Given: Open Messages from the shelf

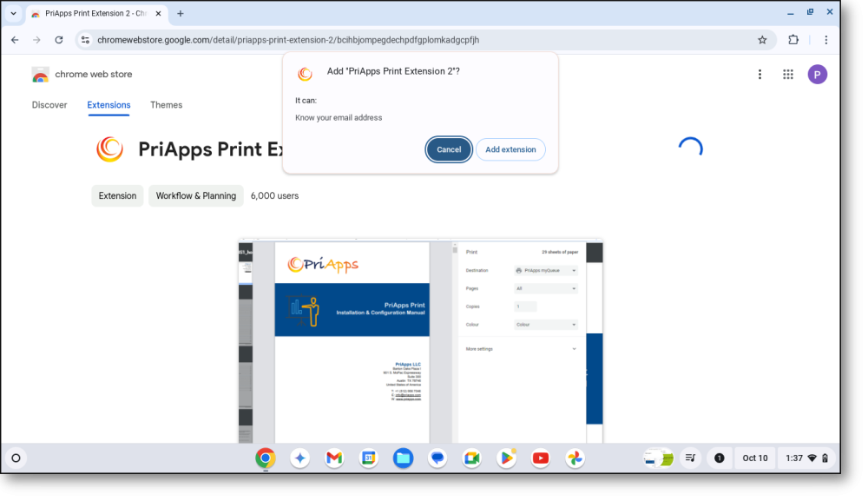Looking at the screenshot, I should (437, 458).
